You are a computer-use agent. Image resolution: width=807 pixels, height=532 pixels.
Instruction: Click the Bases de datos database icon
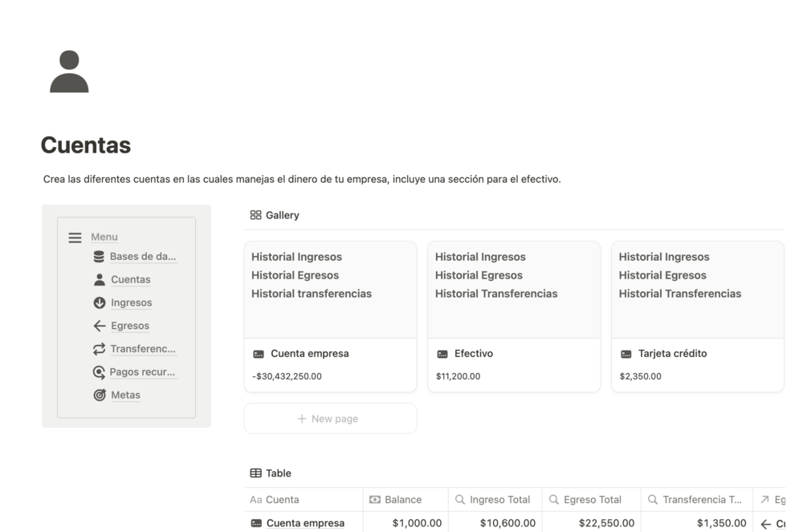click(99, 257)
